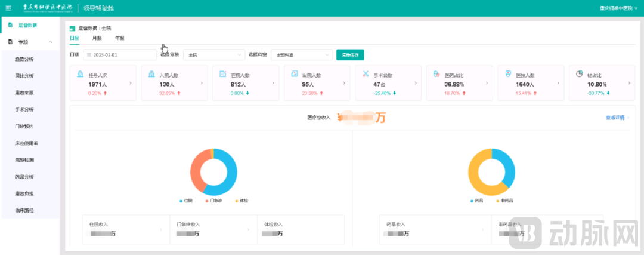Click the 领导驾驶舱 title in the header
The height and width of the screenshot is (255, 644).
(x=98, y=8)
